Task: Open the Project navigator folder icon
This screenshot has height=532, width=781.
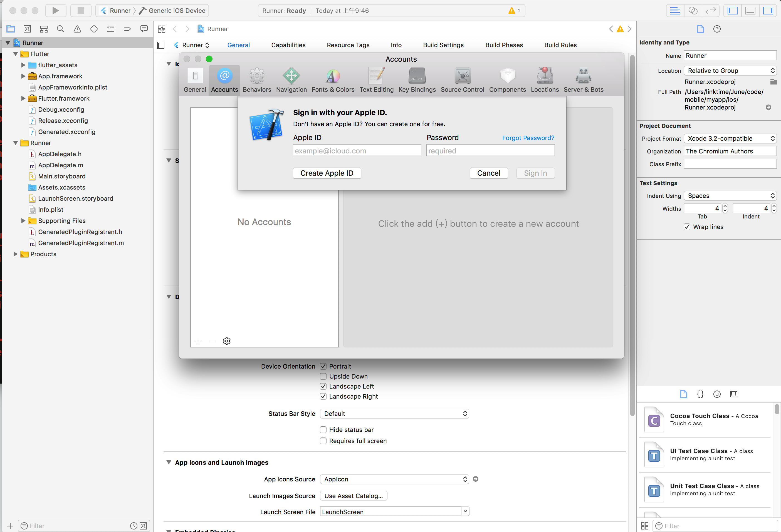Action: point(10,29)
